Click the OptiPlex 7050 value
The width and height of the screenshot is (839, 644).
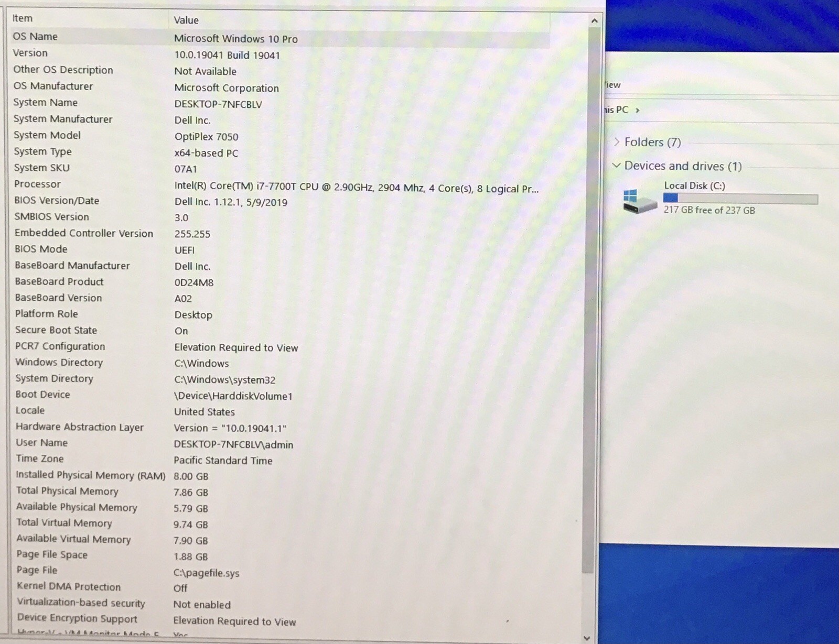206,137
